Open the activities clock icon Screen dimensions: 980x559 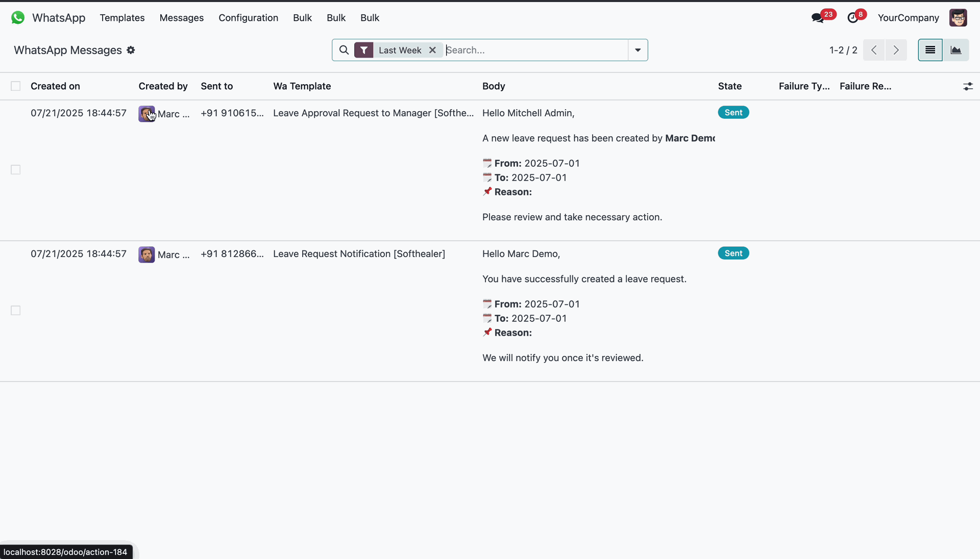pos(852,18)
